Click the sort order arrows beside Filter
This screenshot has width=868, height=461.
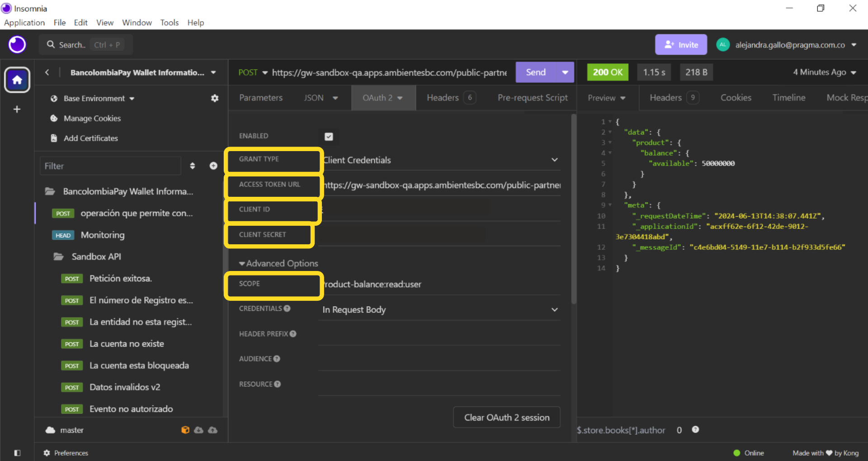[x=193, y=166]
